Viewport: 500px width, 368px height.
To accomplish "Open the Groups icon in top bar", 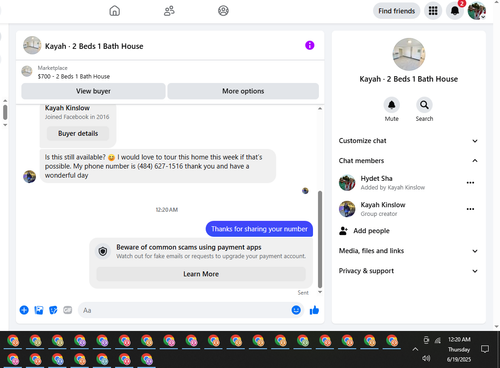I will [223, 11].
